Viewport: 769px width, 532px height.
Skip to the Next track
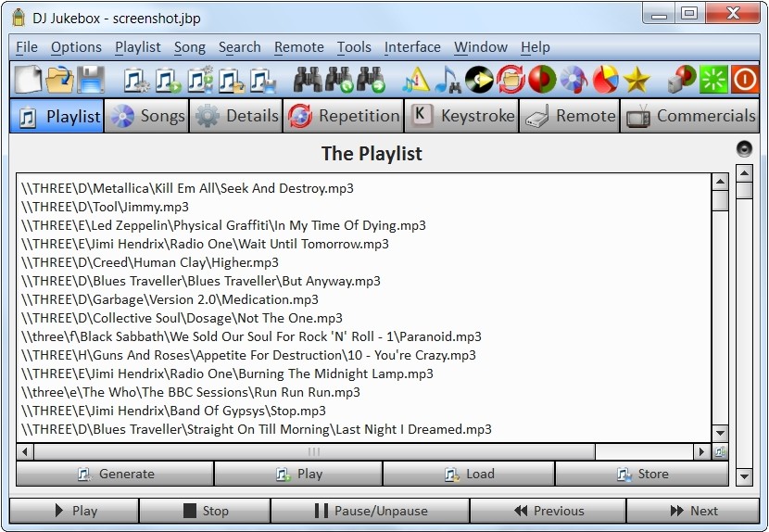pyautogui.click(x=693, y=511)
